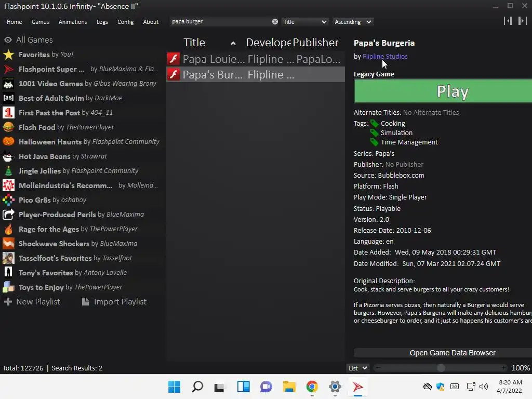This screenshot has width=532, height=399.
Task: Select the Pico Gr8s playlist icon
Action: pos(8,200)
